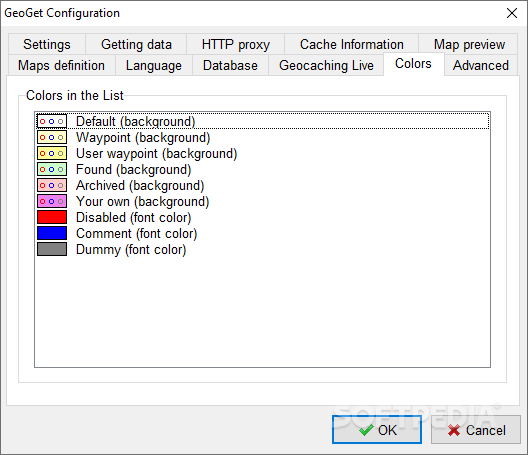528x455 pixels.
Task: Click the Comment blue font color swatch
Action: point(52,233)
